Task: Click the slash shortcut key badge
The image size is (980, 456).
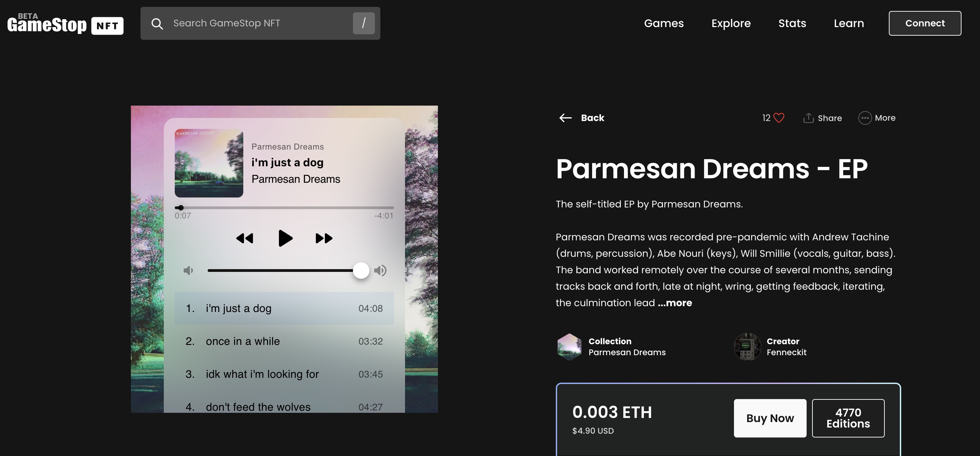Action: click(363, 23)
